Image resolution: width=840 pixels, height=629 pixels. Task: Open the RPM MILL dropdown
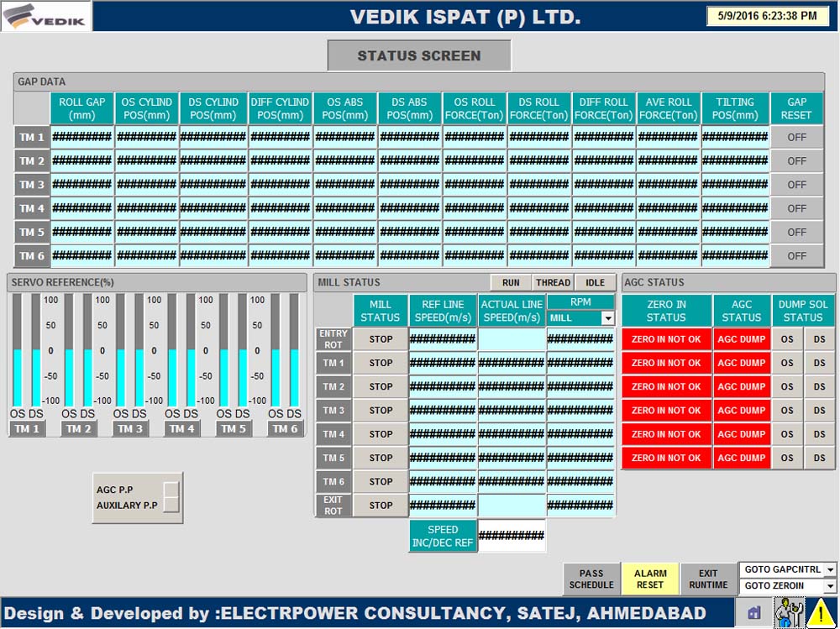coord(607,318)
